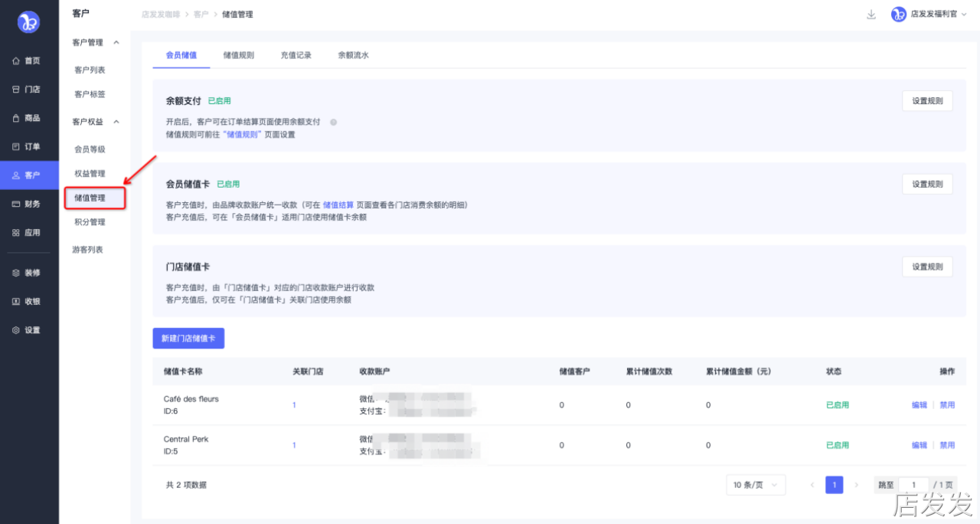Click the help icon beside 余额支付 description
This screenshot has height=524, width=980.
pos(333,122)
